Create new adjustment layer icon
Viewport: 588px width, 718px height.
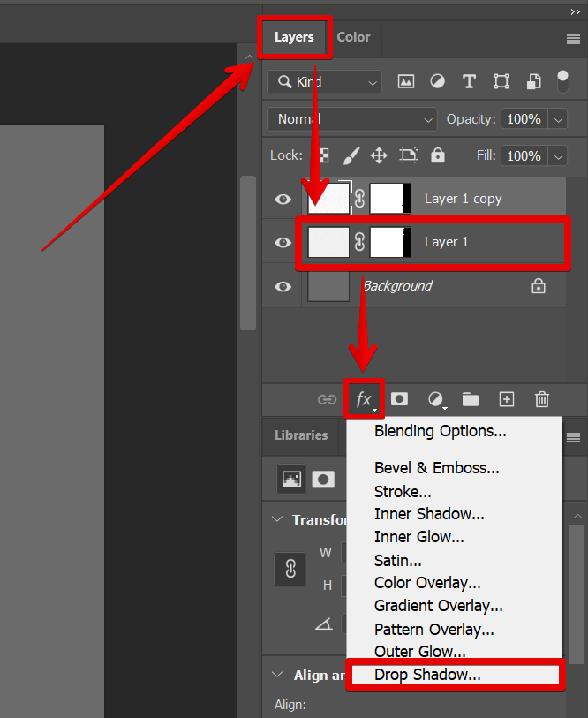tap(436, 400)
